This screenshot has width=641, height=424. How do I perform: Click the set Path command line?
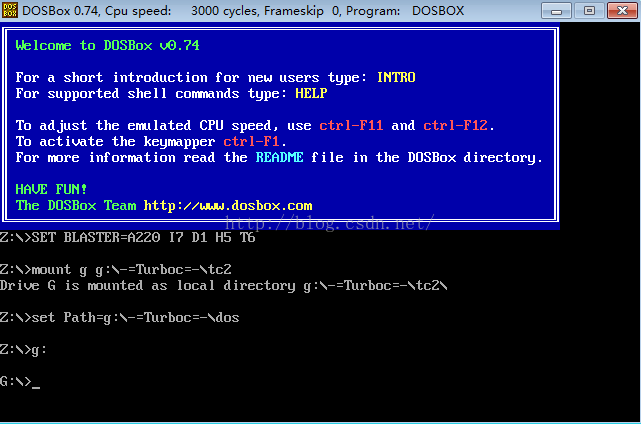tap(120, 318)
